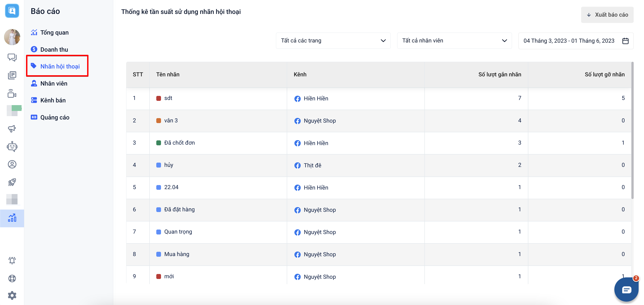Click the table's vertical scrollbar

(x=633, y=130)
